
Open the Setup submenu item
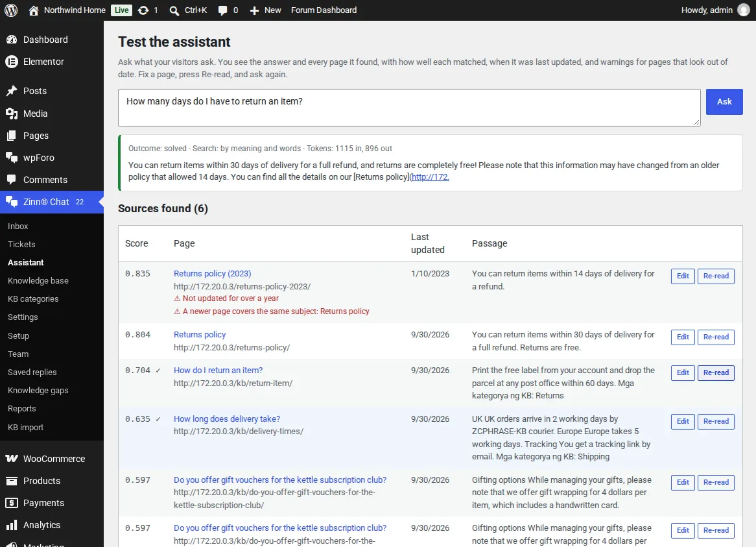18,335
